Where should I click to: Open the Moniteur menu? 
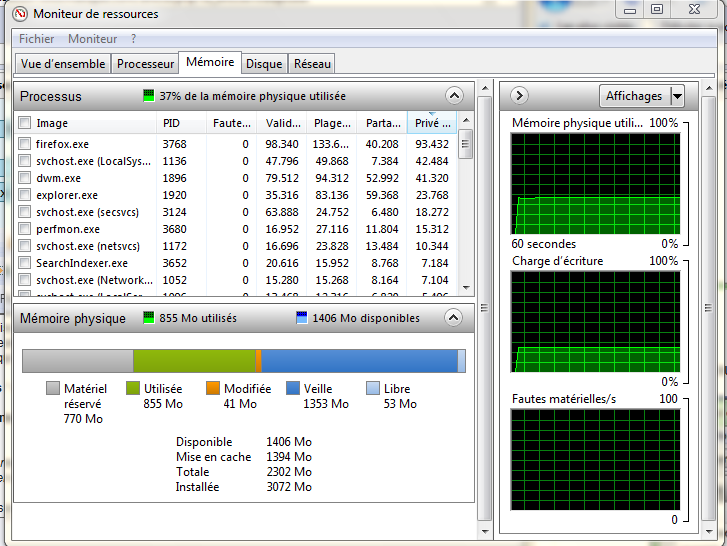click(92, 38)
